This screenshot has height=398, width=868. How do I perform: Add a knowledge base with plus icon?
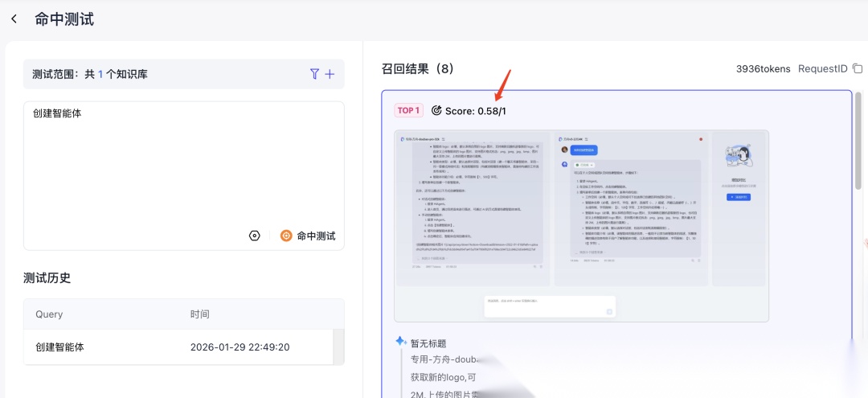[x=330, y=74]
